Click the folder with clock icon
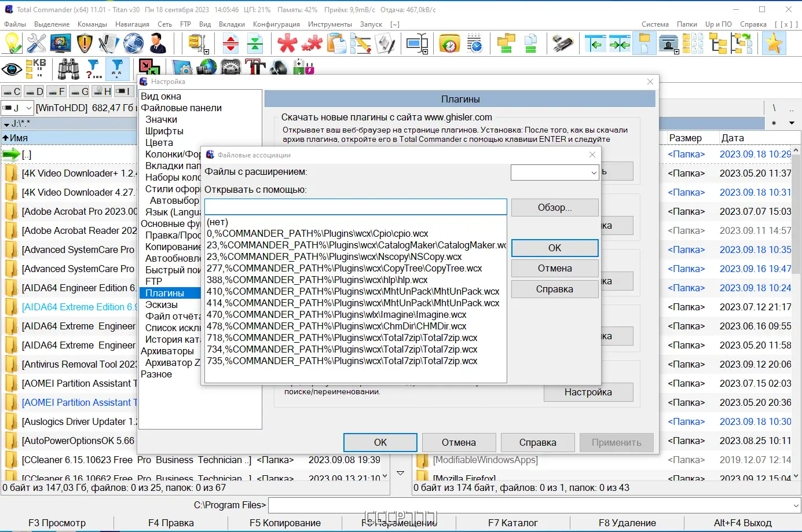 [x=449, y=43]
